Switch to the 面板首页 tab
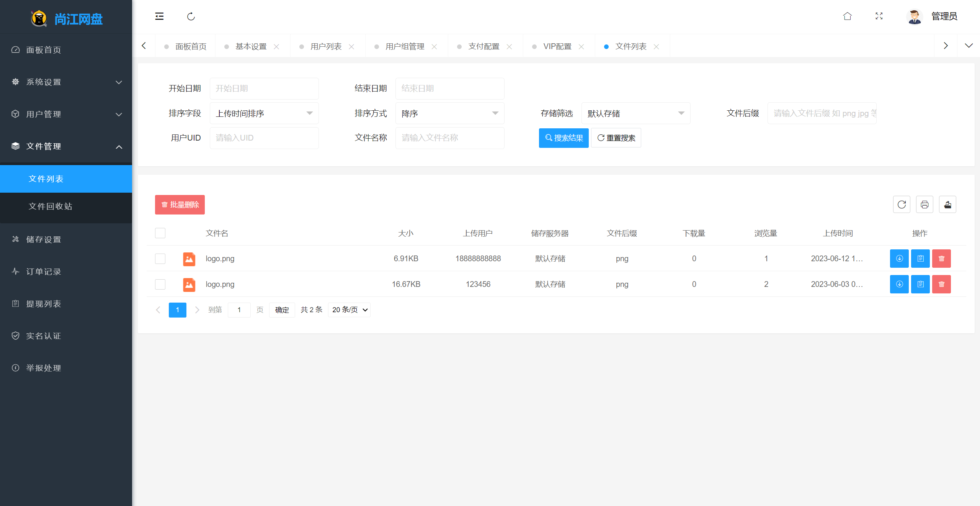980x506 pixels. (x=185, y=46)
